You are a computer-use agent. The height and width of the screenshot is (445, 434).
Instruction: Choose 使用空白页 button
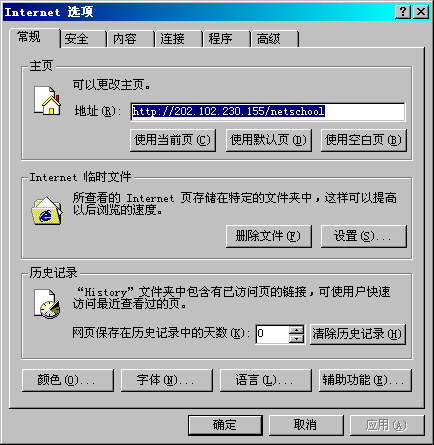pos(364,140)
